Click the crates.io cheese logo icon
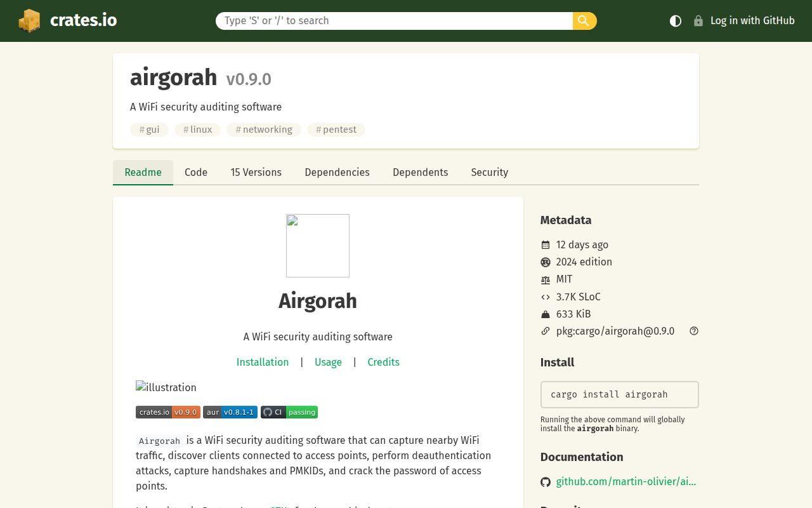Screen dimensions: 812x508 coord(29,20)
